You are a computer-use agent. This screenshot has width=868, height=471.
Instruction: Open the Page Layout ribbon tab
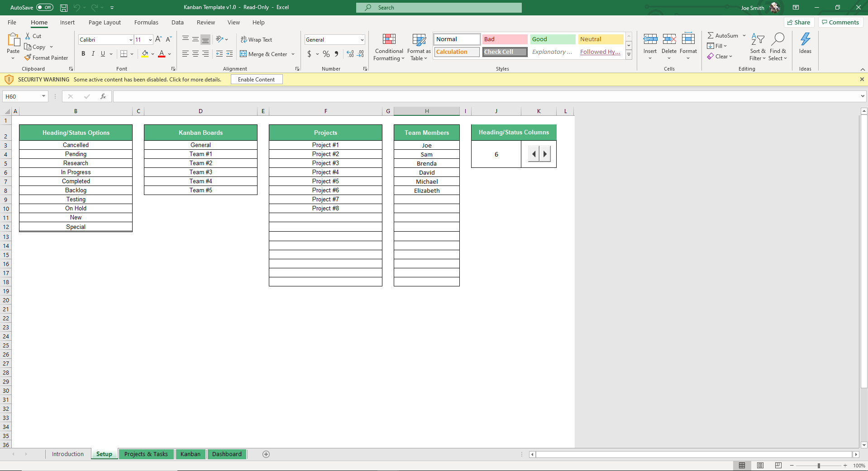point(105,23)
